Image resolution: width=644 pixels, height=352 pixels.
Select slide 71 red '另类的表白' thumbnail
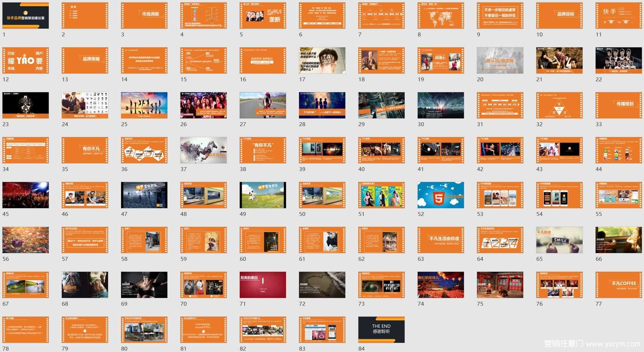(263, 285)
